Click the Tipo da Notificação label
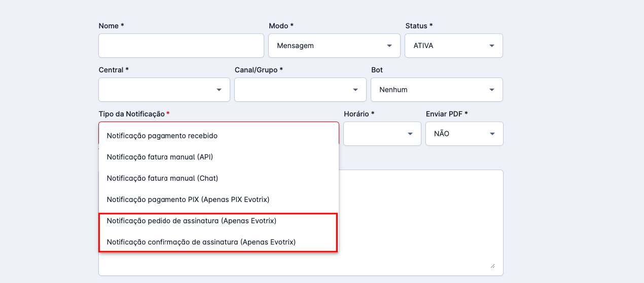 pos(131,114)
